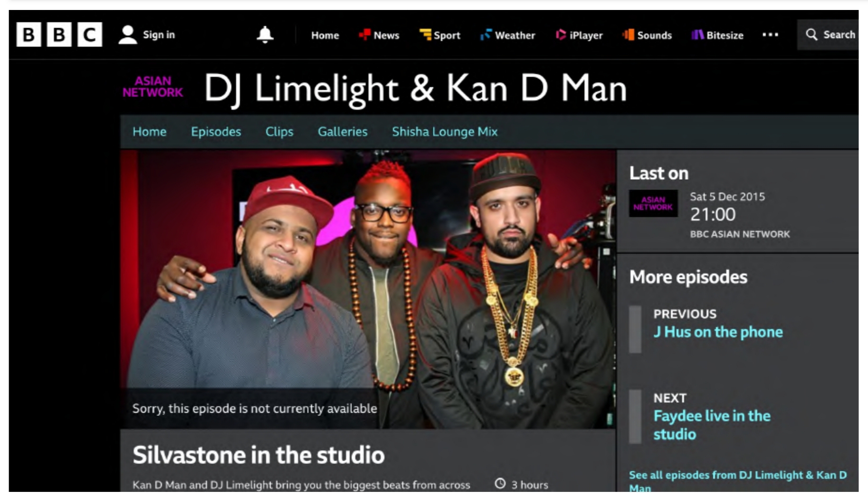Open next episode Faydee live in the studio

pos(712,425)
